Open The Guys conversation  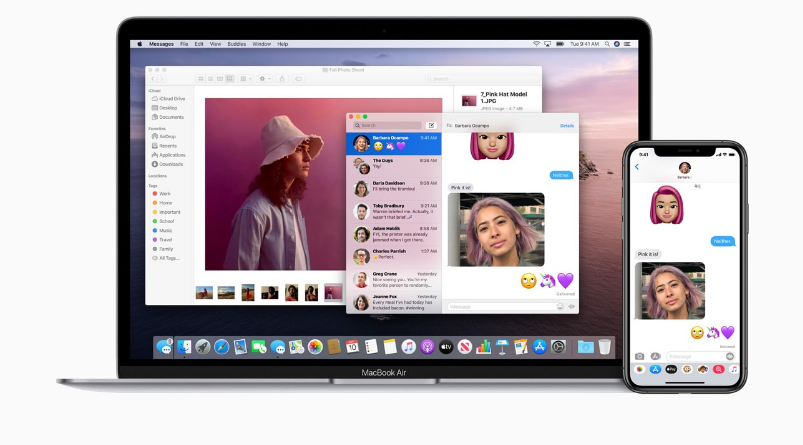pyautogui.click(x=394, y=166)
